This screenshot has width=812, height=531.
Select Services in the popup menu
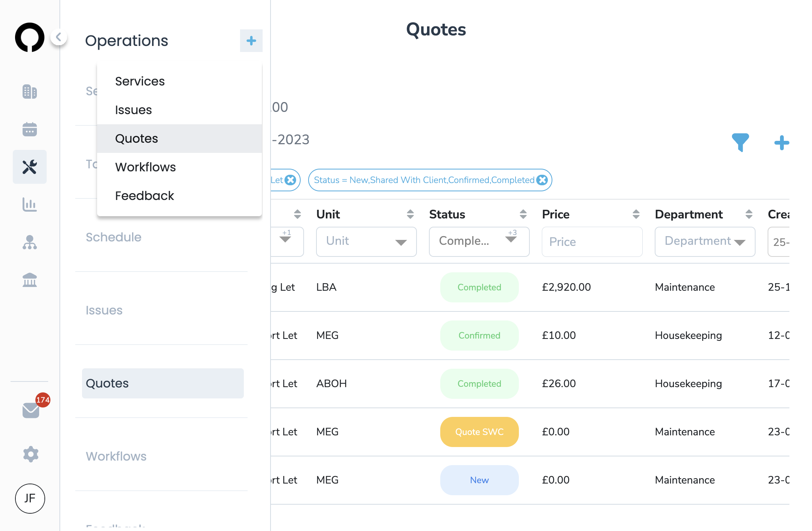(x=179, y=81)
